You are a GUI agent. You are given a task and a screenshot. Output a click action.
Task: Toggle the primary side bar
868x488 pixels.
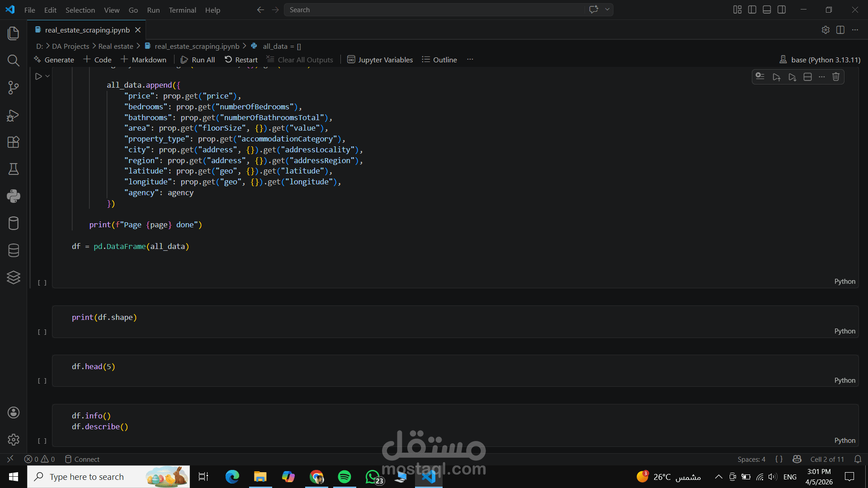tap(752, 9)
